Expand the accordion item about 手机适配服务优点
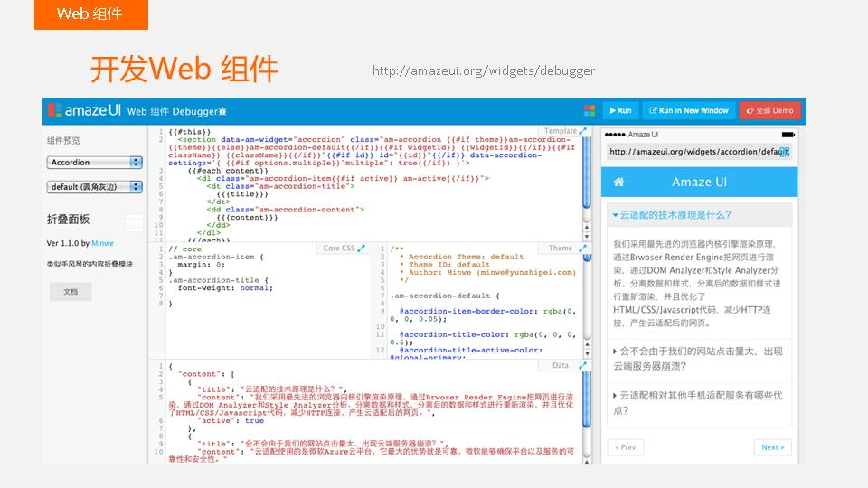Viewport: 868px width, 488px height. pyautogui.click(x=700, y=402)
